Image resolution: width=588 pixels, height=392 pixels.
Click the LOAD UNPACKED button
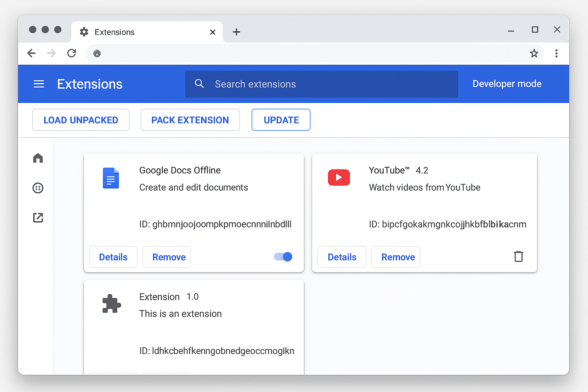click(x=80, y=120)
